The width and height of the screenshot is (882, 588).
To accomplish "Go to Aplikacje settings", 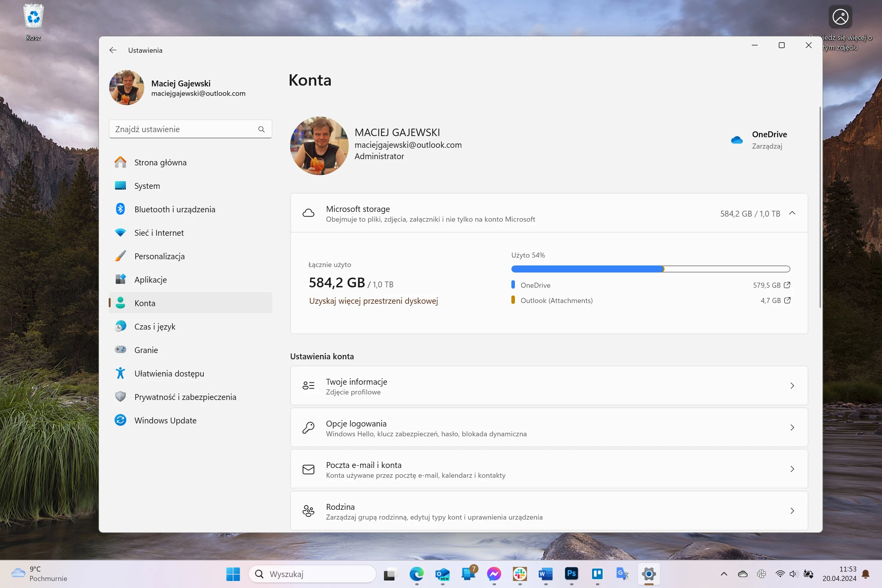I will [x=190, y=280].
